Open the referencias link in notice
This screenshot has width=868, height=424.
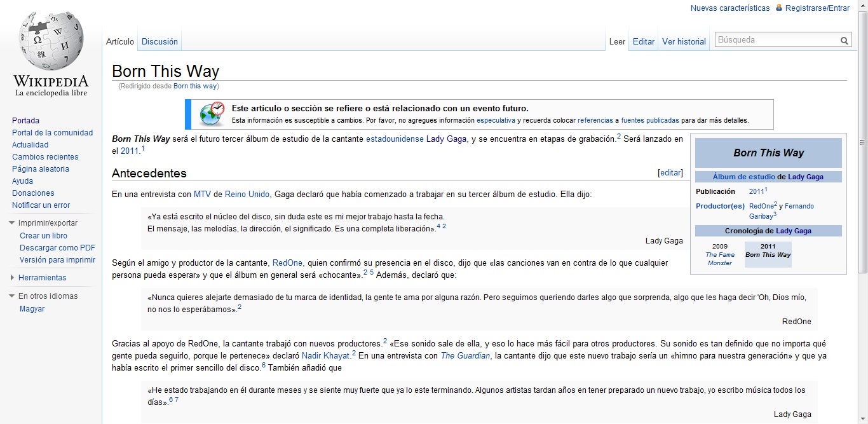595,120
